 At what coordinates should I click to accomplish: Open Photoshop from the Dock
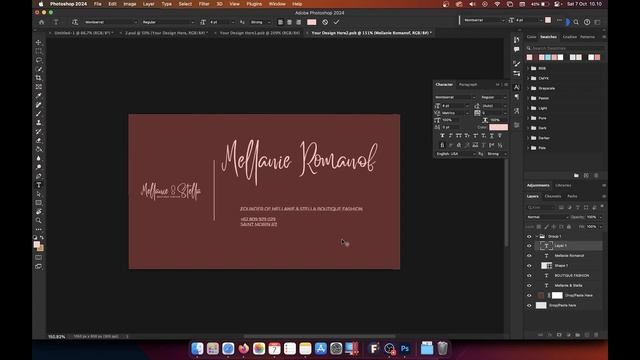(x=405, y=349)
